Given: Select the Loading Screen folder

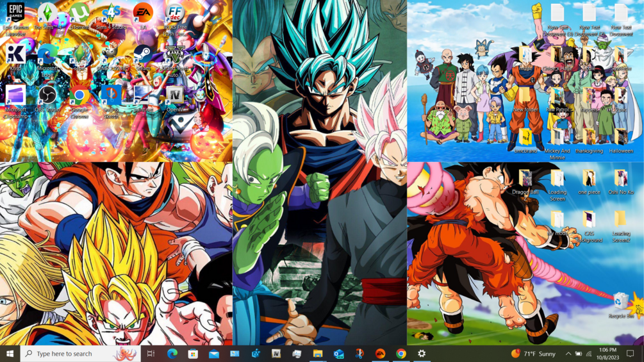Looking at the screenshot, I should click(x=557, y=185).
